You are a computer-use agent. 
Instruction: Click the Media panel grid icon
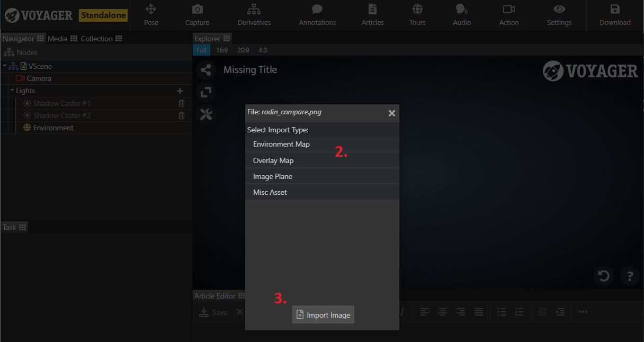tap(74, 39)
